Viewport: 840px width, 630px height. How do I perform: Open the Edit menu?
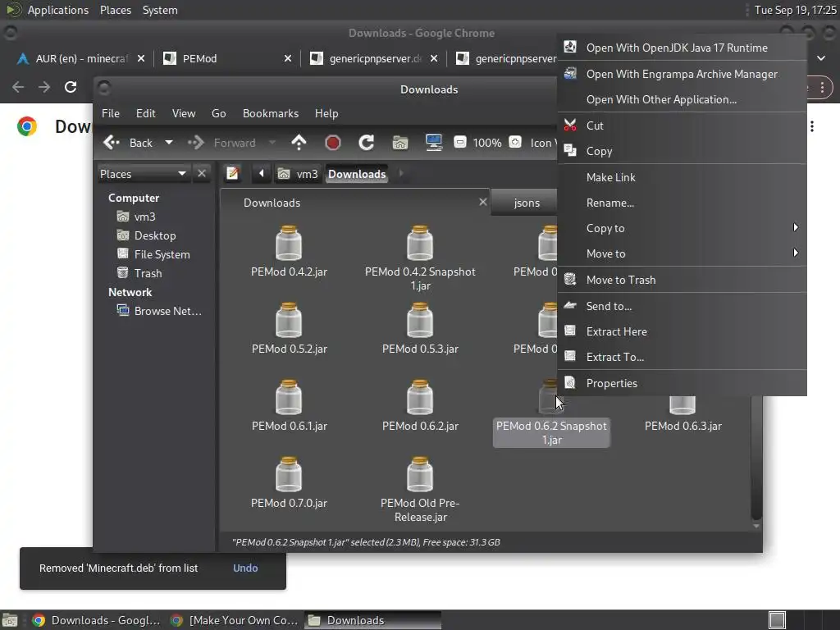pyautogui.click(x=145, y=113)
